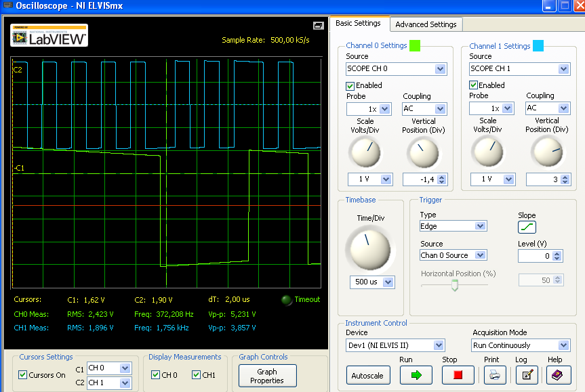Image resolution: width=585 pixels, height=392 pixels.
Task: Adjust the Channel 0 Vertical Position knob
Action: click(423, 153)
